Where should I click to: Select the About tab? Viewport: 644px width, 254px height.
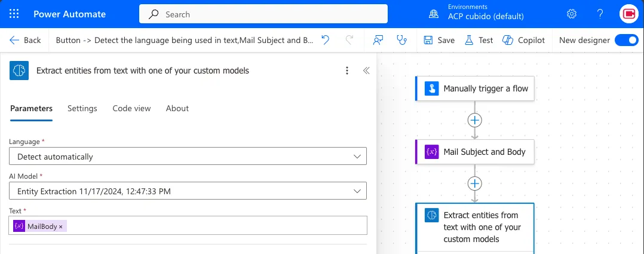pos(177,108)
